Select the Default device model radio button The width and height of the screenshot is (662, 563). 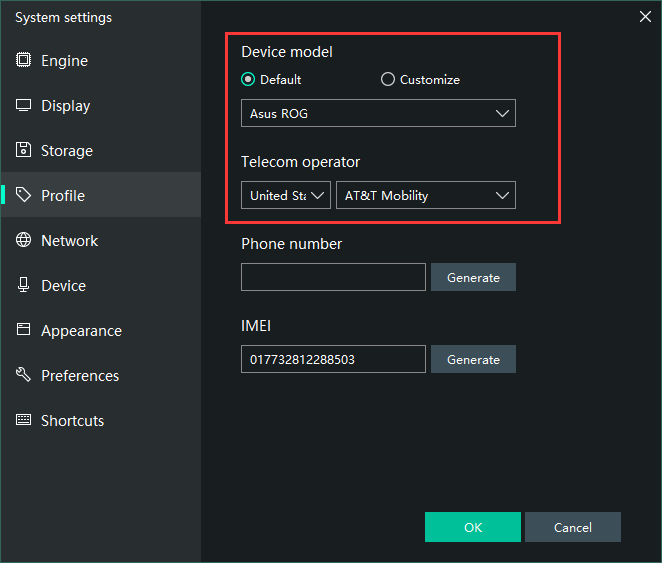pyautogui.click(x=248, y=80)
